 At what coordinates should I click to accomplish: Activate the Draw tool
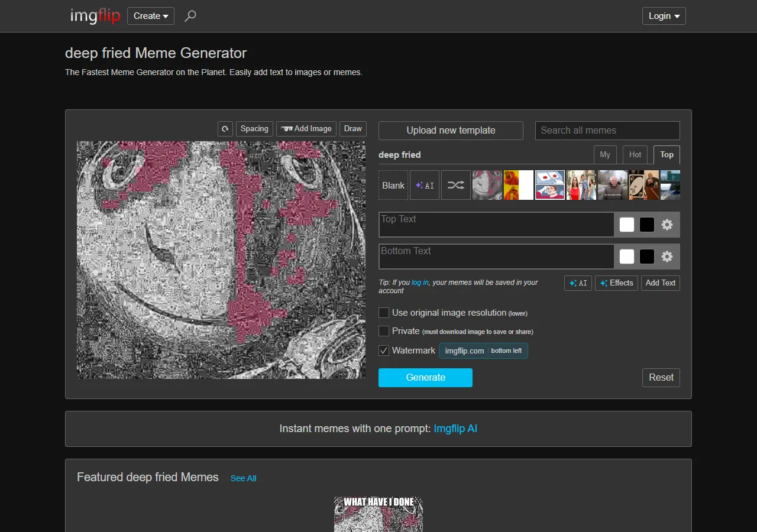tap(353, 129)
